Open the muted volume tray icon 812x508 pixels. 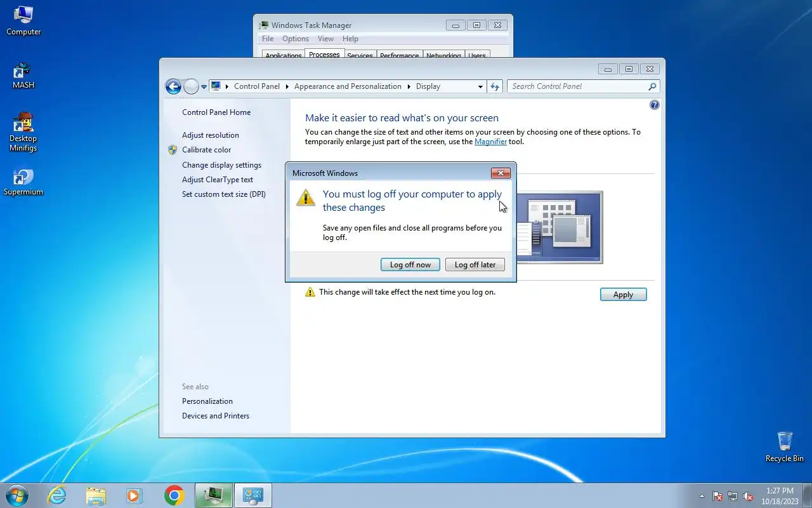(749, 496)
